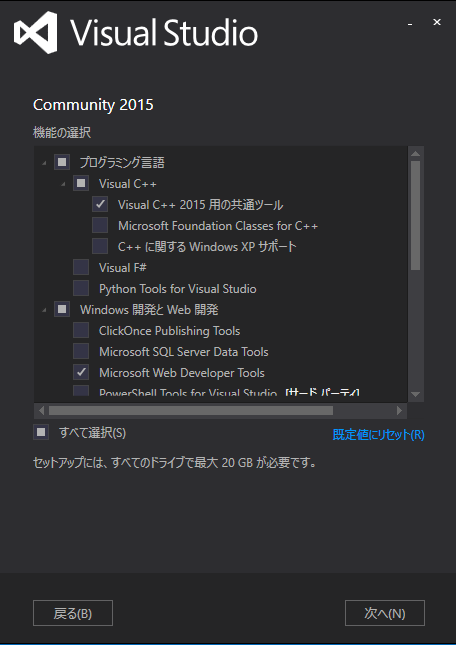Click the horizontal scrollbar left arrow

41,410
